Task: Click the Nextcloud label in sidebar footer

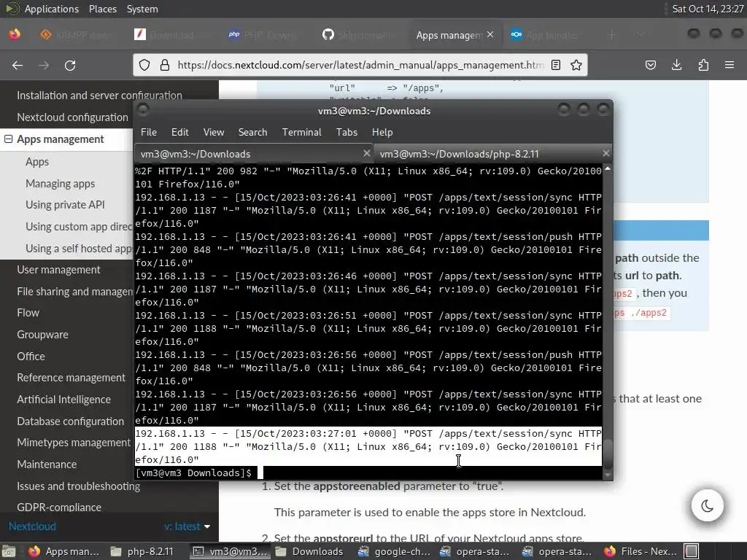Action: click(x=32, y=526)
